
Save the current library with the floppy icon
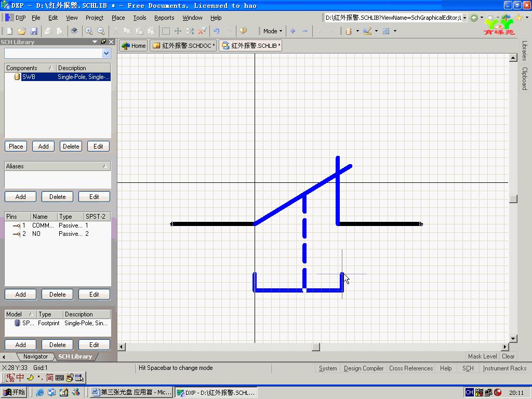coord(34,31)
